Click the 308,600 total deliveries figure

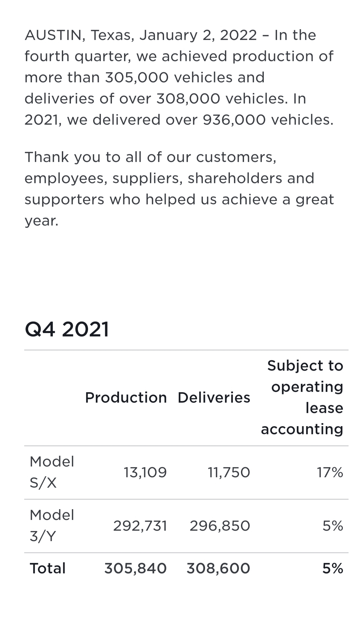pyautogui.click(x=218, y=568)
